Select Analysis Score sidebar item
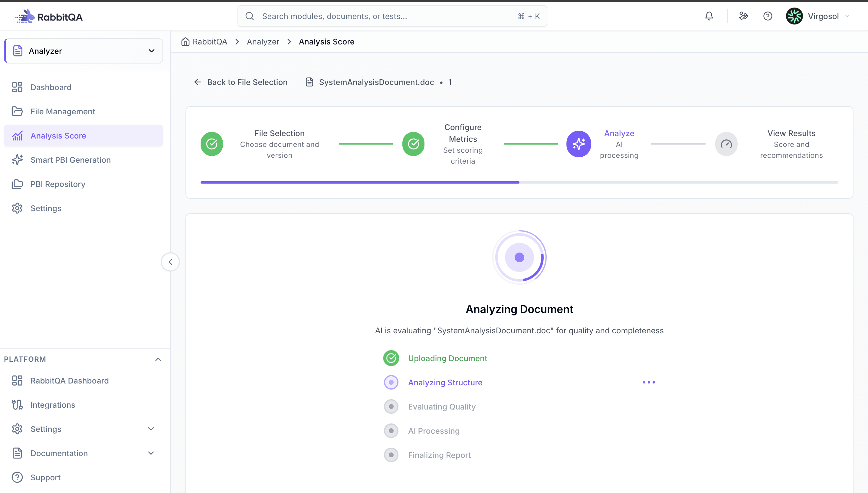 point(83,135)
